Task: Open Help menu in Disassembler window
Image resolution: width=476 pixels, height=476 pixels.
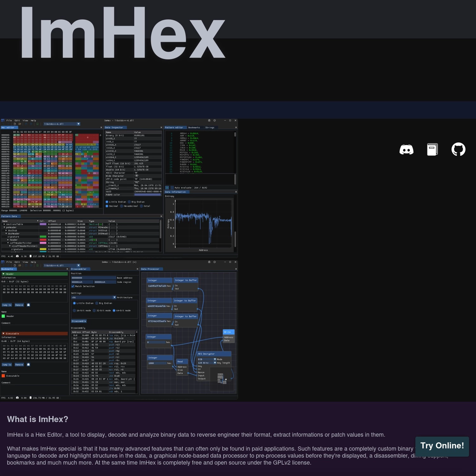Action: coord(33,262)
